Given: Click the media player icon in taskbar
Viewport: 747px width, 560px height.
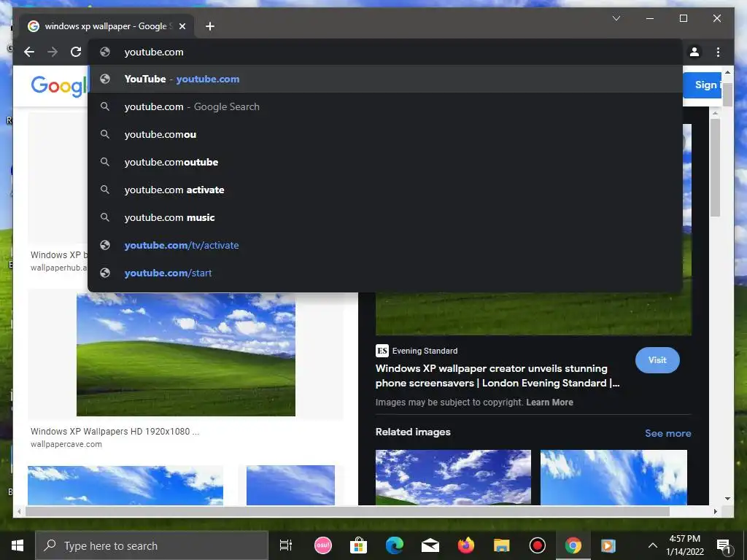Looking at the screenshot, I should click(608, 545).
